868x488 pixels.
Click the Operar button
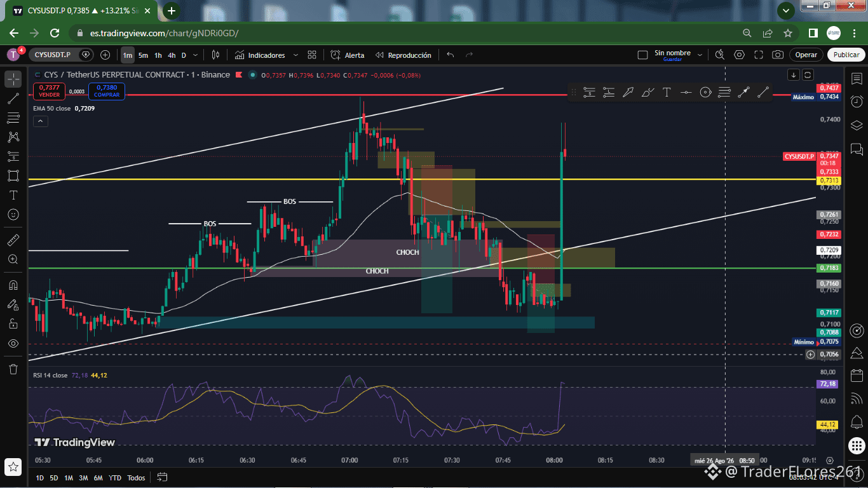(806, 55)
